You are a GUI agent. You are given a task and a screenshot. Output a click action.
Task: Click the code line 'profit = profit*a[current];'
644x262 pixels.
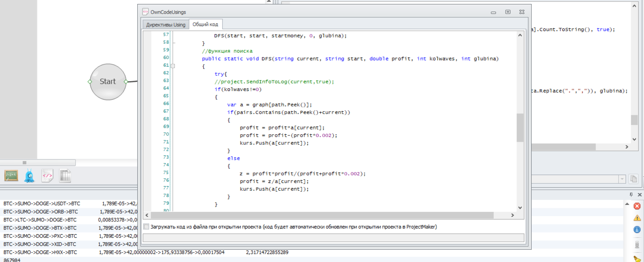(282, 128)
